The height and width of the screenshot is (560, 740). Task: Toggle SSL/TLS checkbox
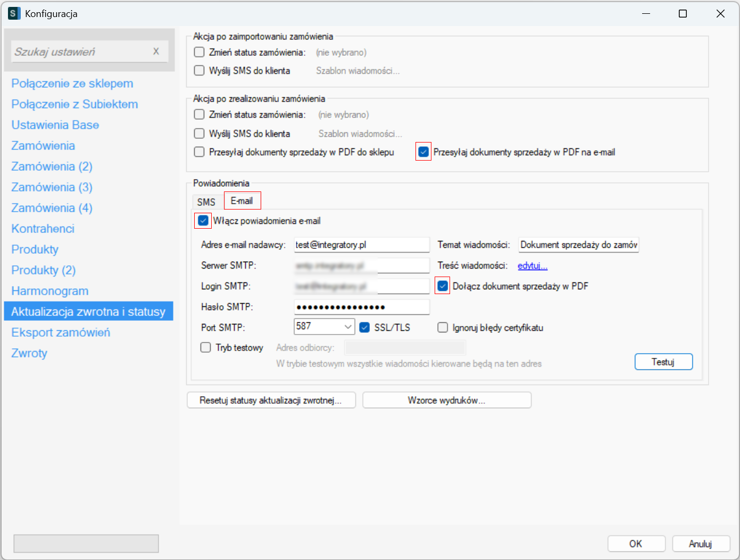coord(364,328)
